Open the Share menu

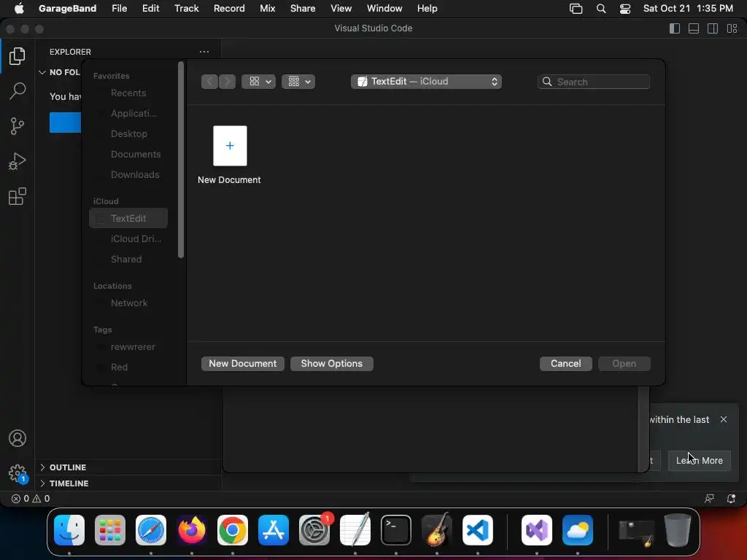pyautogui.click(x=303, y=9)
